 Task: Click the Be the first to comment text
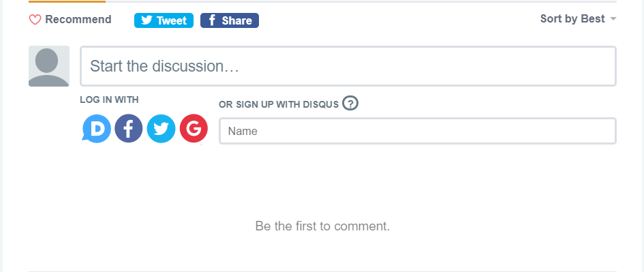point(322,226)
